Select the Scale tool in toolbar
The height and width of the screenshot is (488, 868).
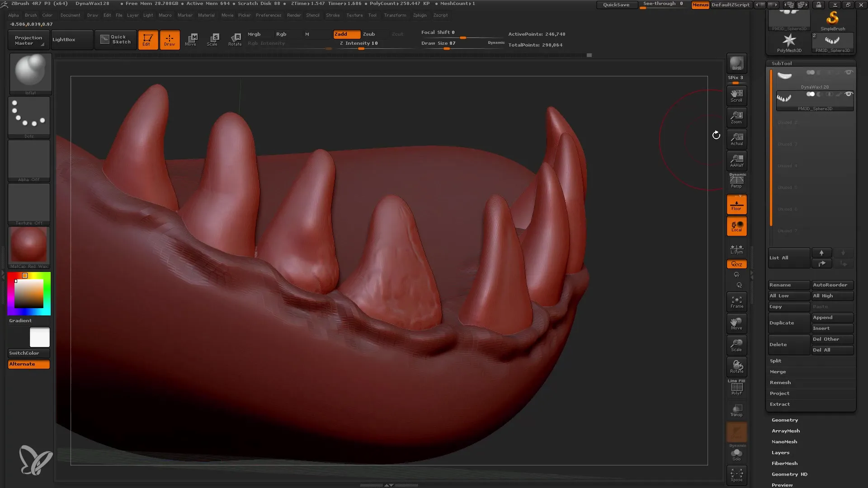pyautogui.click(x=213, y=39)
